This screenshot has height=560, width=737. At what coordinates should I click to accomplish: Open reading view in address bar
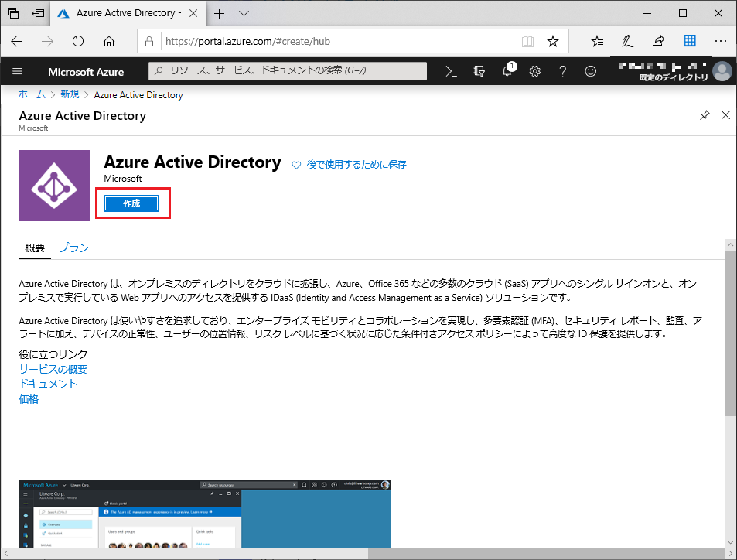528,41
